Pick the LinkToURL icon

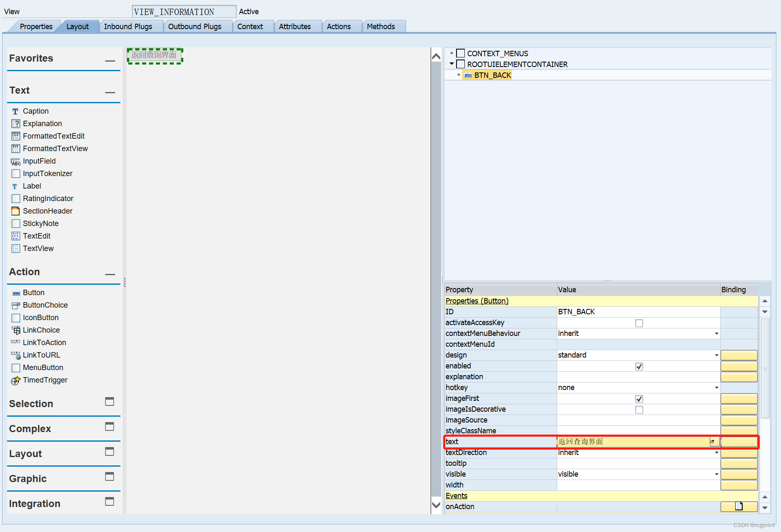15,355
